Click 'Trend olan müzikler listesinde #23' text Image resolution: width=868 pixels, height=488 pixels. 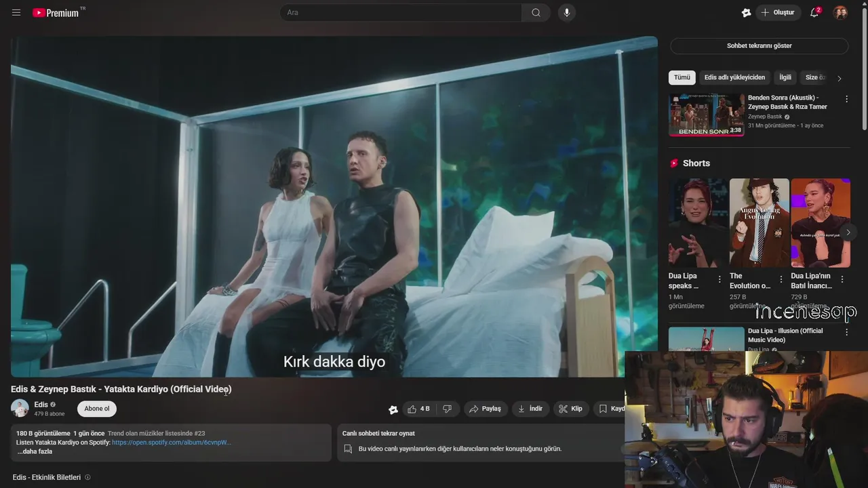pyautogui.click(x=157, y=433)
